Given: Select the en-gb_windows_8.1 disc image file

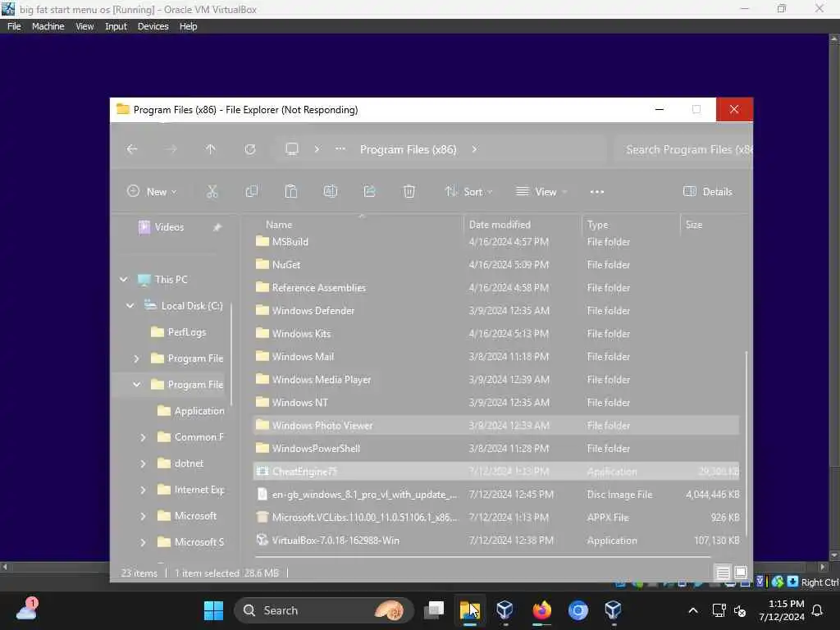Looking at the screenshot, I should 495,495.
